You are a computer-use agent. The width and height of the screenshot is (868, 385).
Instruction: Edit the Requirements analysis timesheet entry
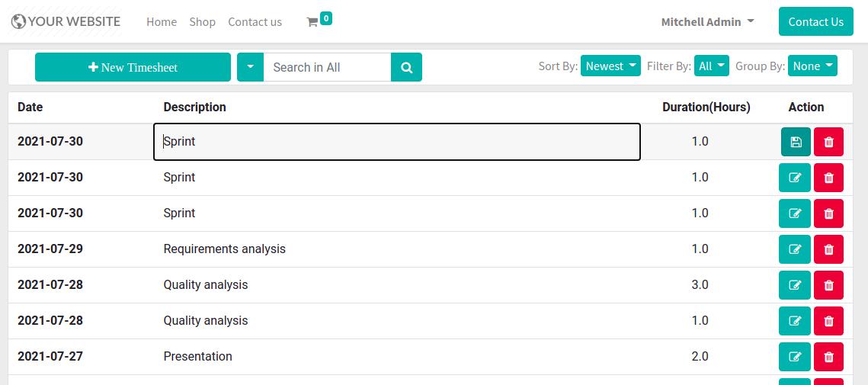[x=794, y=249]
